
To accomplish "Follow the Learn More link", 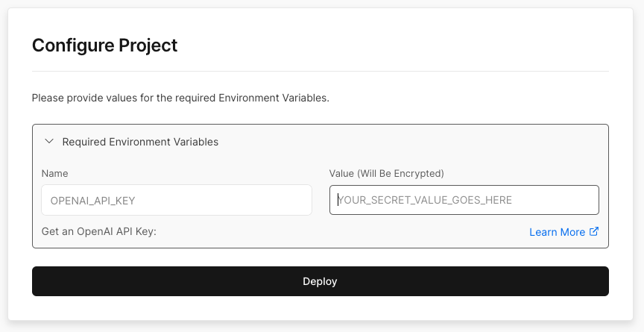I will pyautogui.click(x=557, y=232).
